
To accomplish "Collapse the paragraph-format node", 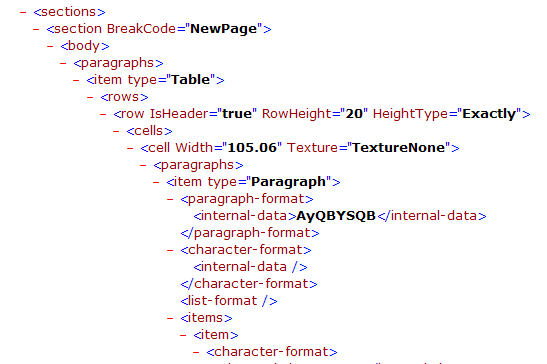I will 170,200.
